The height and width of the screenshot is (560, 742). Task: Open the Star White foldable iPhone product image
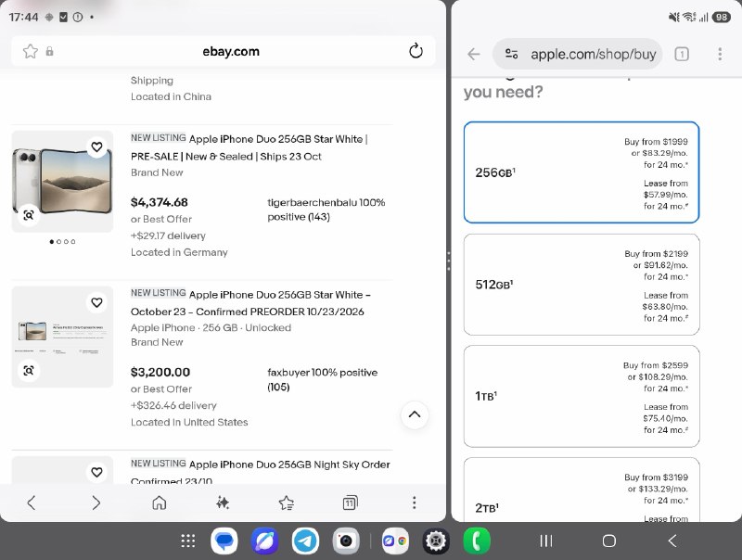[62, 182]
